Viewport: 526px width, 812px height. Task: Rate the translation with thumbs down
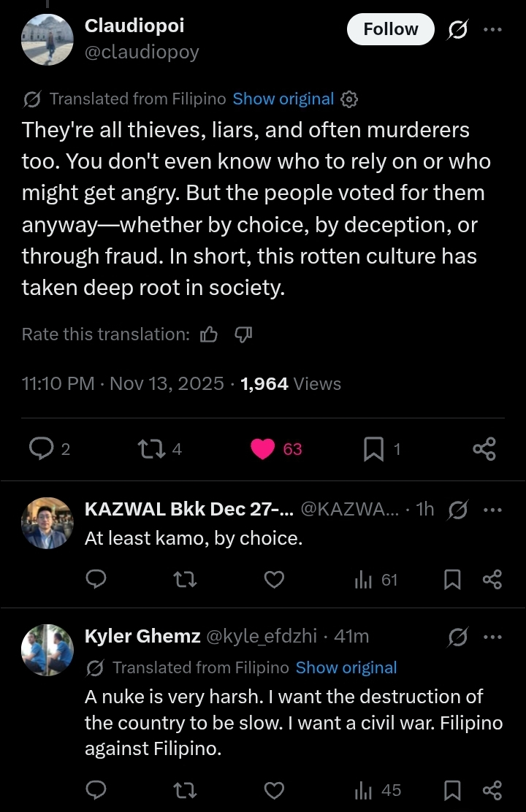pyautogui.click(x=243, y=334)
